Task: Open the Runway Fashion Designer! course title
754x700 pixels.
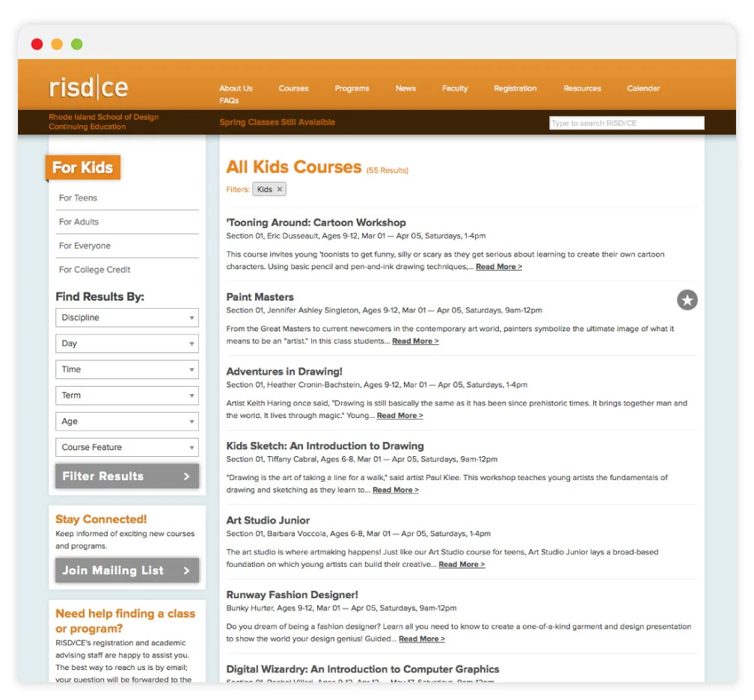Action: 292,595
